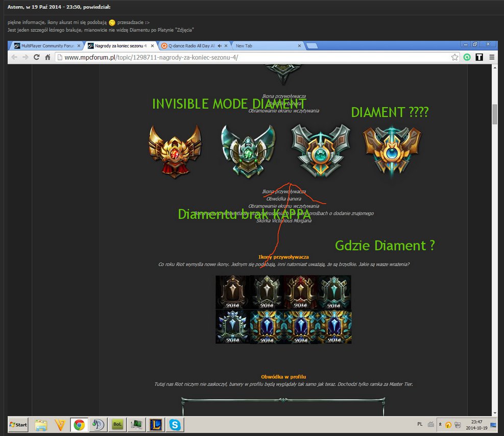Click the yellow winking smiley emoticon

tap(112, 22)
